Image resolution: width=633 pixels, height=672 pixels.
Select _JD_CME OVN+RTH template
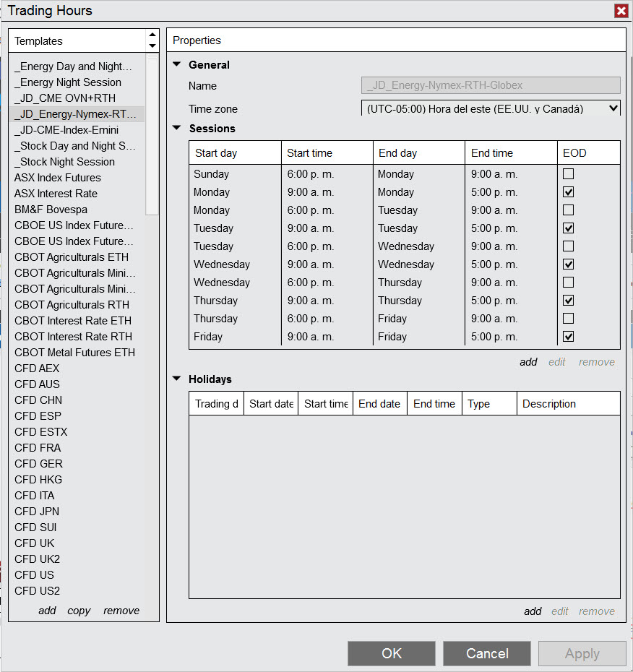pyautogui.click(x=77, y=98)
